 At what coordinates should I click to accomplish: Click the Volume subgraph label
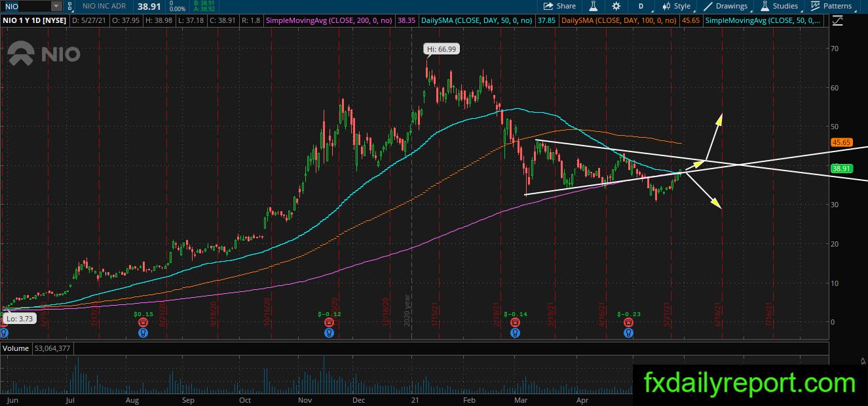[x=16, y=348]
